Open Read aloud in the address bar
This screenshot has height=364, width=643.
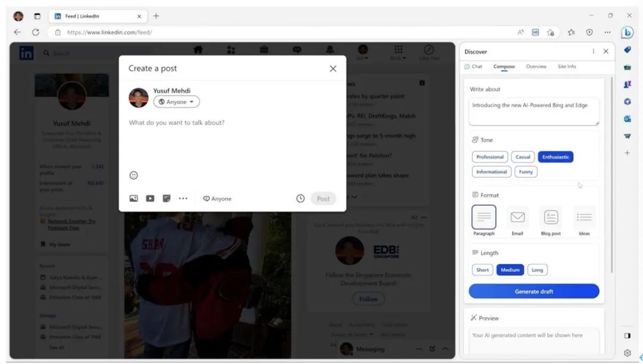pos(520,32)
